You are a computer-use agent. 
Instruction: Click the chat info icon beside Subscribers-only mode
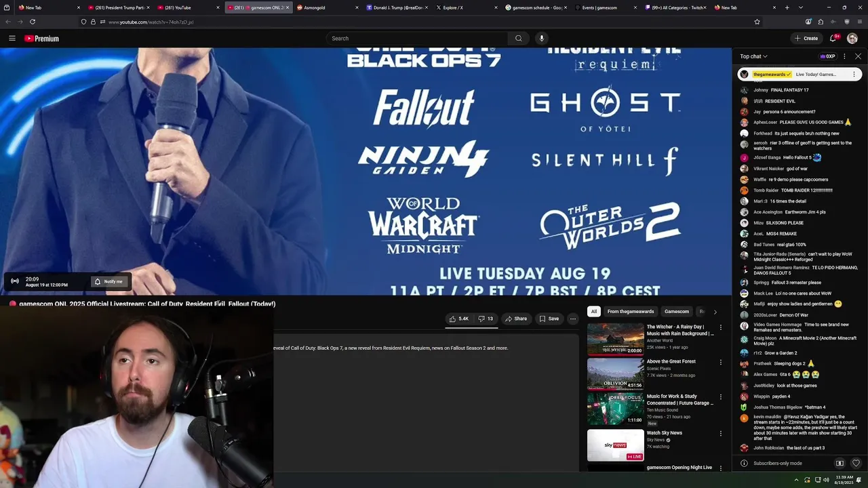(744, 464)
